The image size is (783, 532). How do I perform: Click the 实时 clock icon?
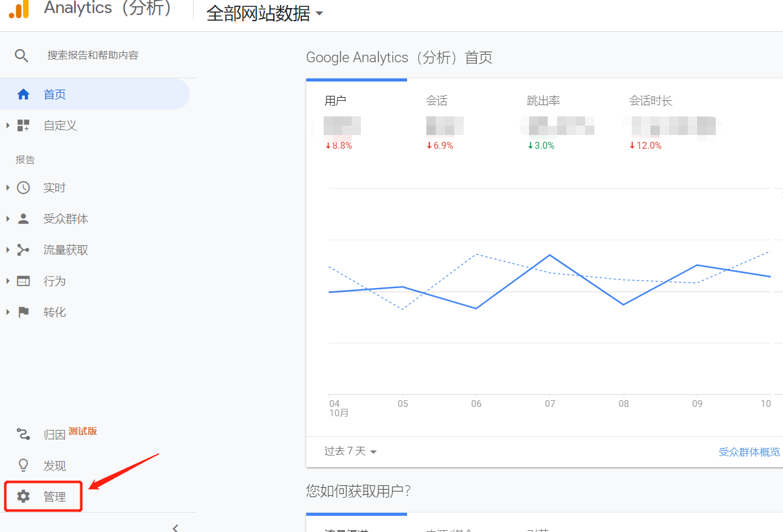(24, 188)
